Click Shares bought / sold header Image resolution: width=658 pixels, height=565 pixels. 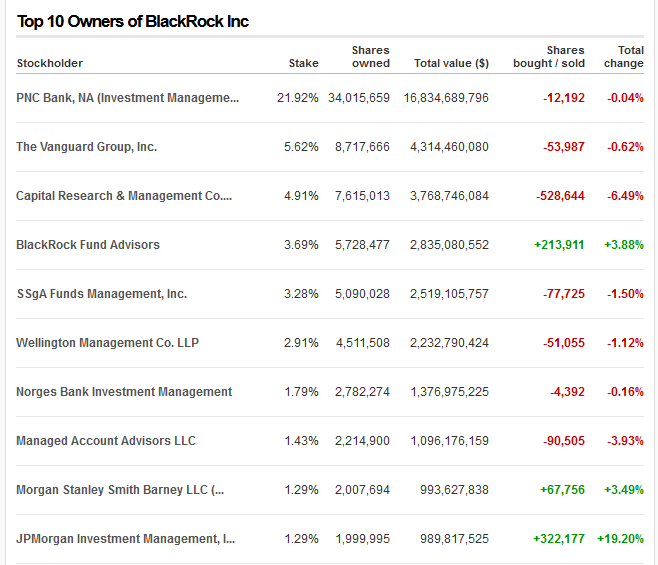coord(552,57)
